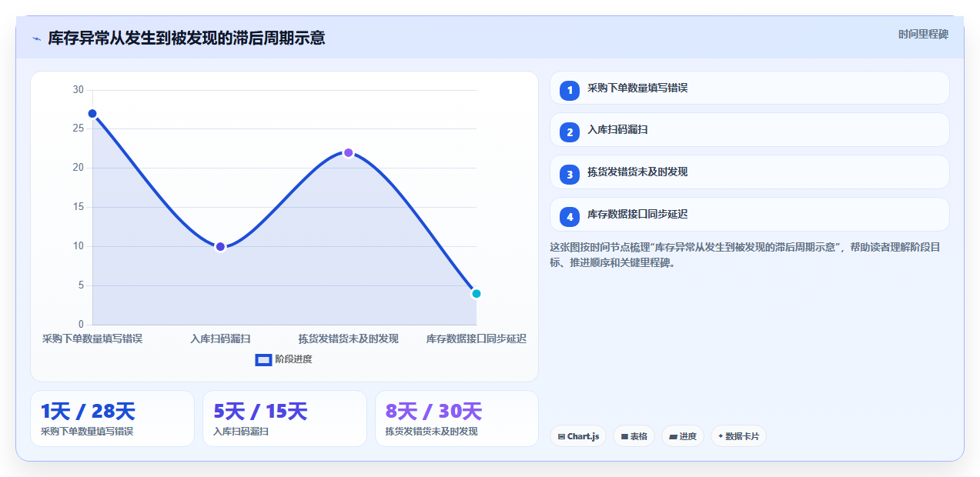Click the lightning icon beside the title
980x477 pixels.
pos(36,38)
